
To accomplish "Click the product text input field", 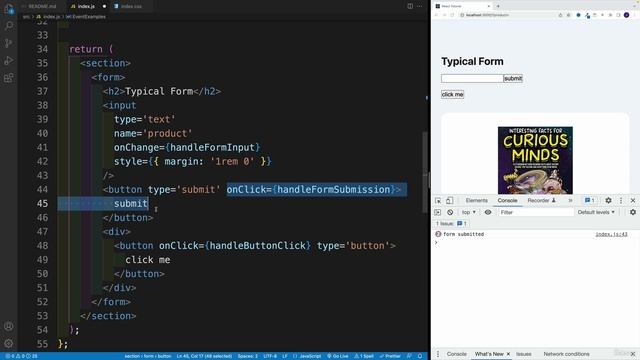I will coord(472,78).
